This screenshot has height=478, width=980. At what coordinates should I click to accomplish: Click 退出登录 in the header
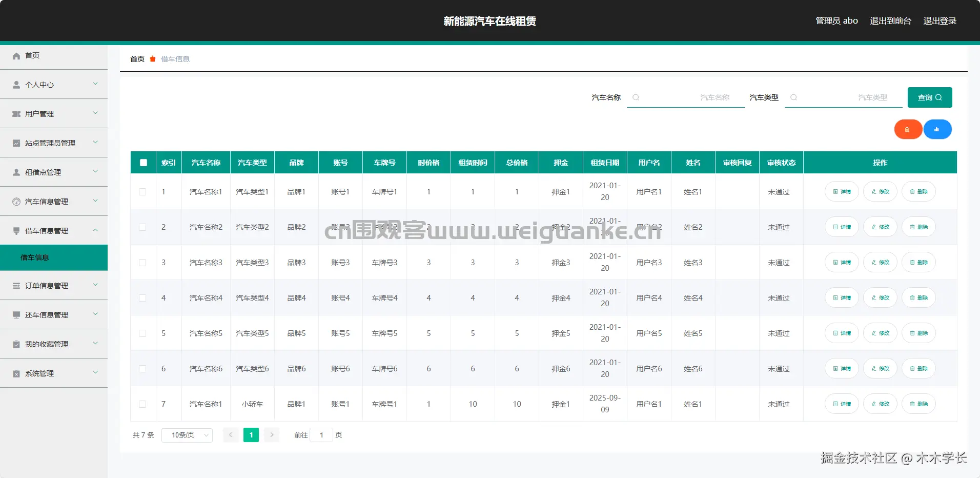click(x=940, y=21)
